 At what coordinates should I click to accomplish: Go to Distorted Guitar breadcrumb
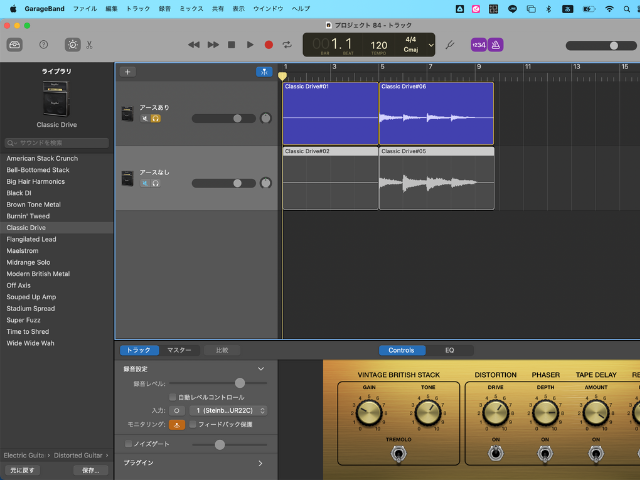(x=78, y=455)
